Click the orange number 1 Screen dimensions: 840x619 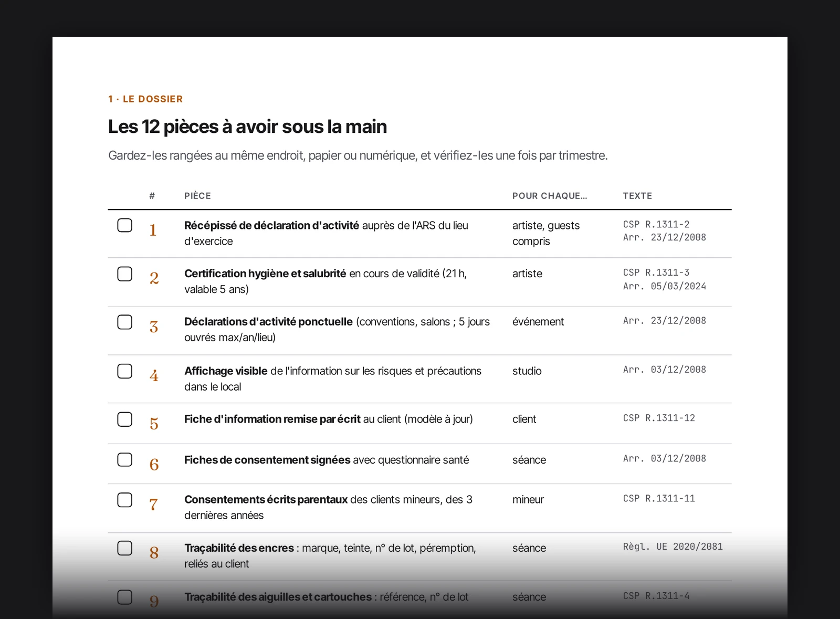(153, 230)
